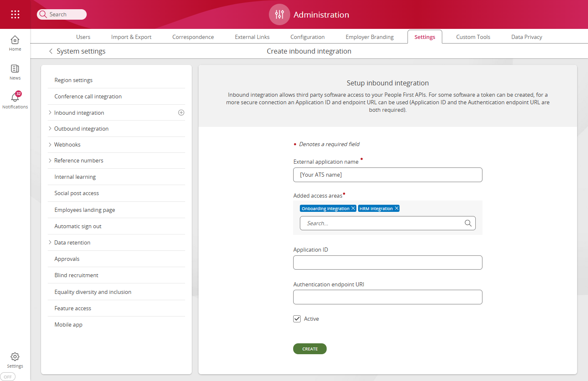Click the access areas search magnifier

click(468, 223)
